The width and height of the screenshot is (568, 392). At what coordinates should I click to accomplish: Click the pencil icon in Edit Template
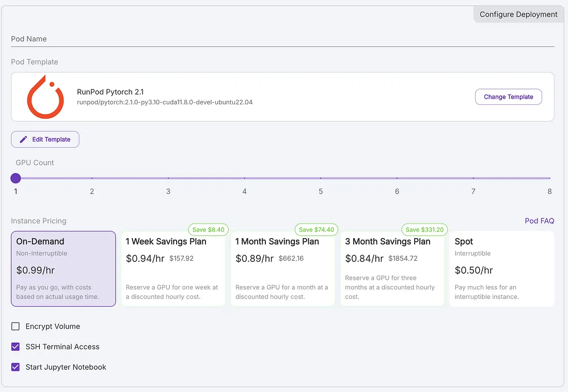coord(23,139)
